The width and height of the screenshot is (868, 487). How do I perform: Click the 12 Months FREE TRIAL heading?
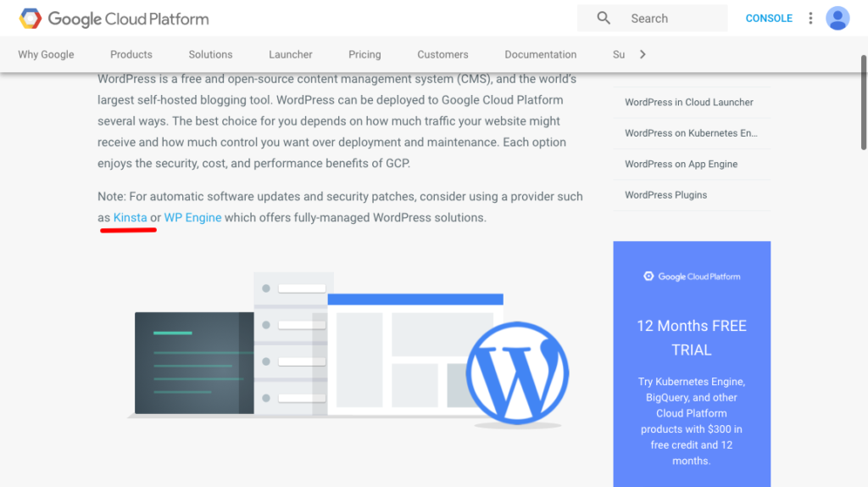coord(692,338)
